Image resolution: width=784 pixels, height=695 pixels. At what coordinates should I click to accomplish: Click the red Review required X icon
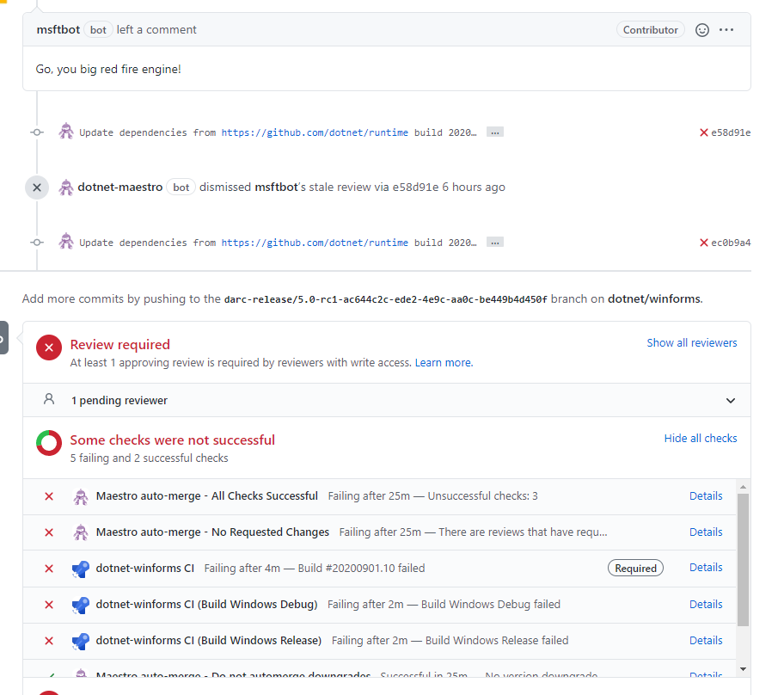pos(49,347)
